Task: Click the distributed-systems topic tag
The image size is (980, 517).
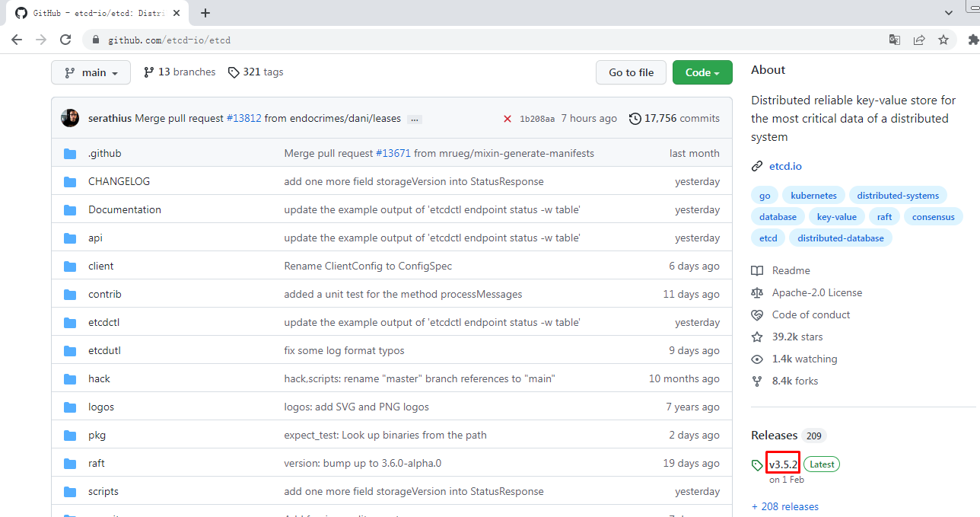Action: pos(898,196)
